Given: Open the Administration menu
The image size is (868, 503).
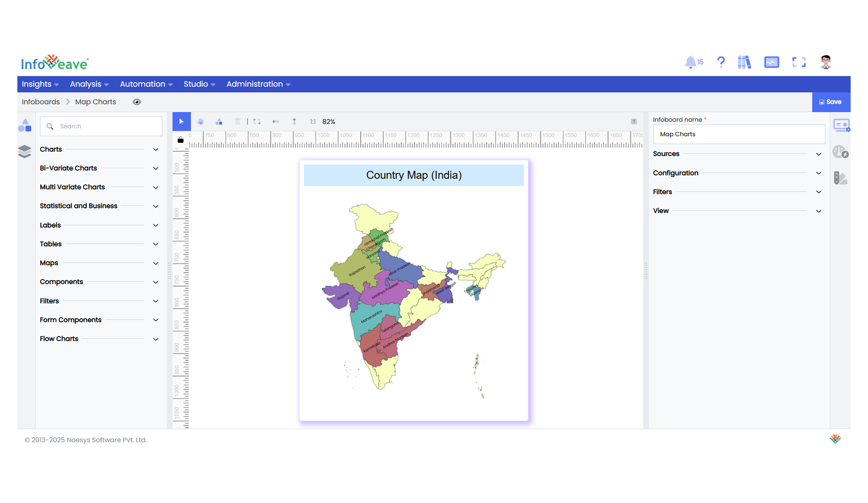Looking at the screenshot, I should coord(258,84).
